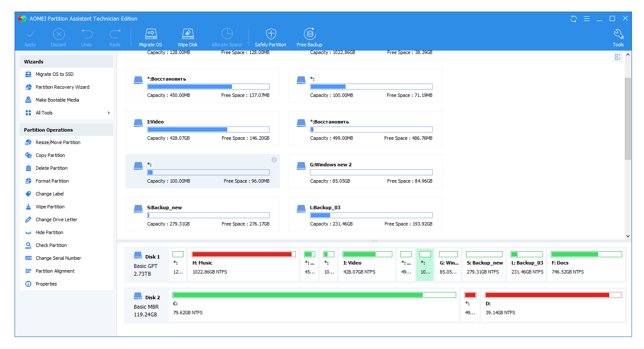Select I: Video block in Disk 1 map
This screenshot has width=644, height=349.
pyautogui.click(x=367, y=265)
